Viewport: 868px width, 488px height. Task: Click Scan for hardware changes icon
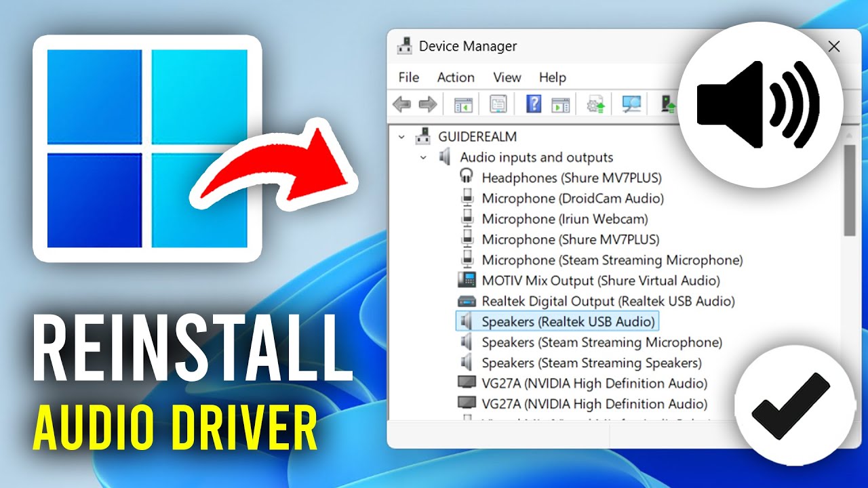[632, 104]
